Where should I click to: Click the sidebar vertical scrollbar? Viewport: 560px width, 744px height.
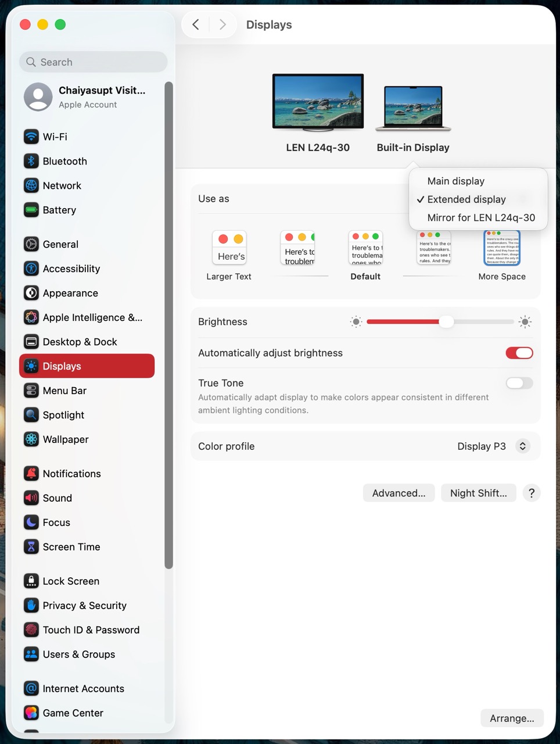169,325
